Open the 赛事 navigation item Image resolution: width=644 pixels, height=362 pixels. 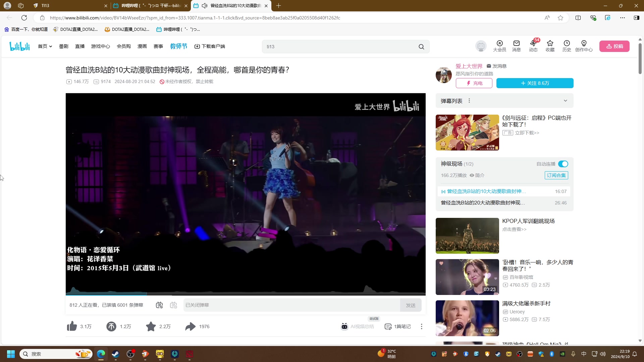click(158, 46)
